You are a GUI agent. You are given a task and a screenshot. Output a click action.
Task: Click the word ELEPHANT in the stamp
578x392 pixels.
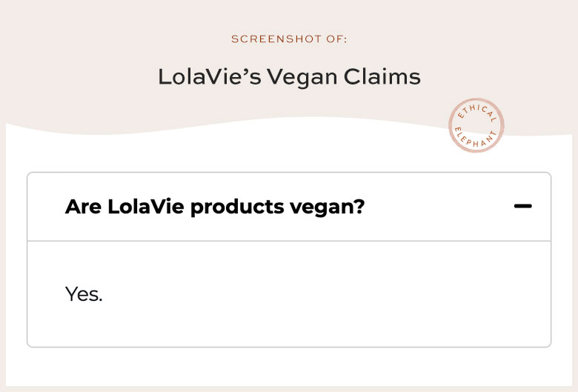tap(476, 138)
